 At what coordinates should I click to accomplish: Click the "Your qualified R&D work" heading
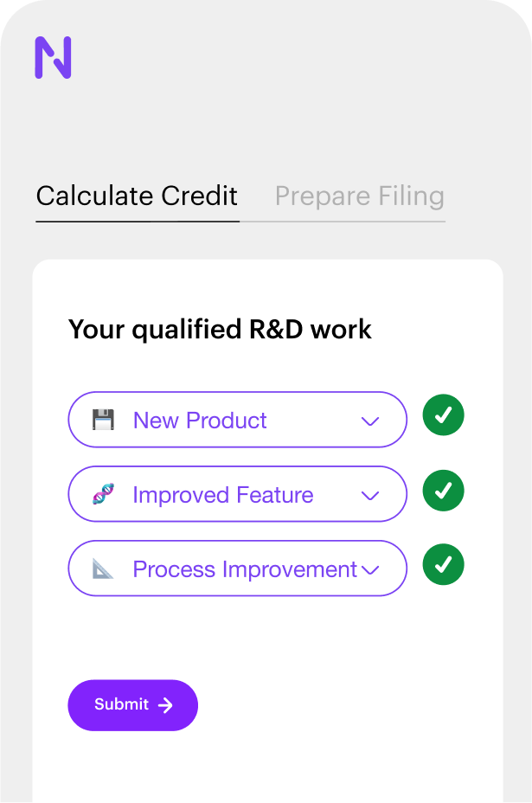point(220,330)
